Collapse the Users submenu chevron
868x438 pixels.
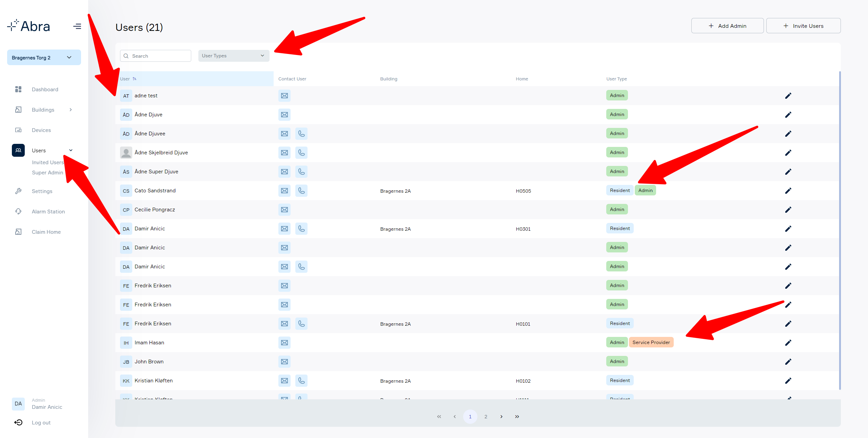(71, 150)
